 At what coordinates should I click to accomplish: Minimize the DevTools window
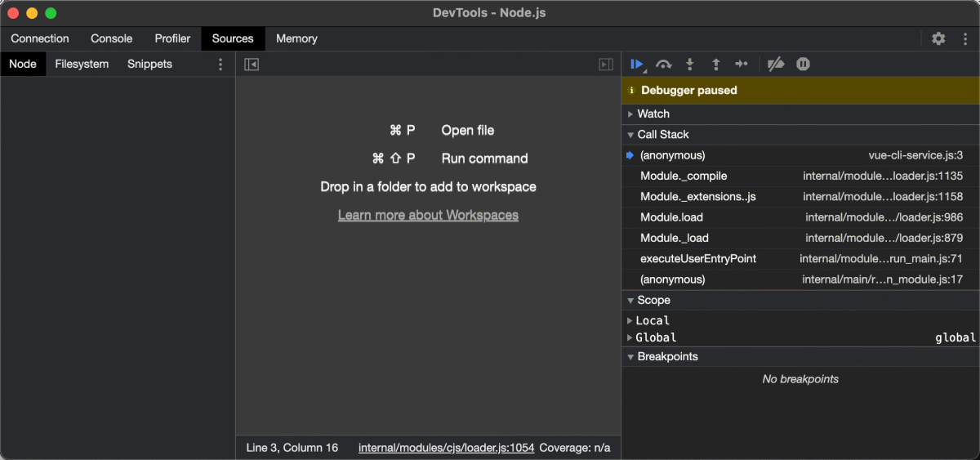tap(32, 13)
